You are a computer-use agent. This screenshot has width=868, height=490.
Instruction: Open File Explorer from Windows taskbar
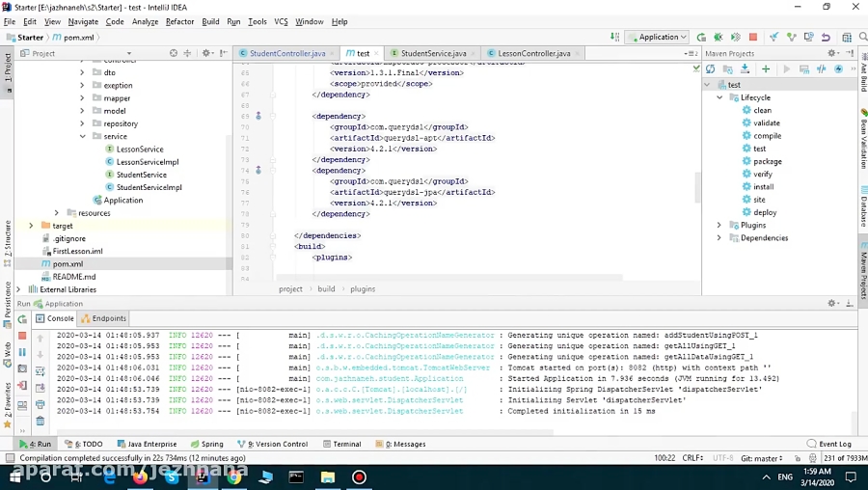328,477
